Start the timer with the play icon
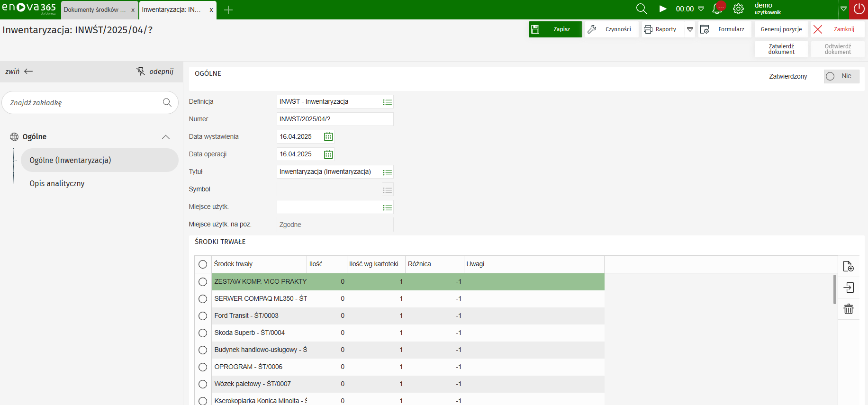 (x=663, y=9)
